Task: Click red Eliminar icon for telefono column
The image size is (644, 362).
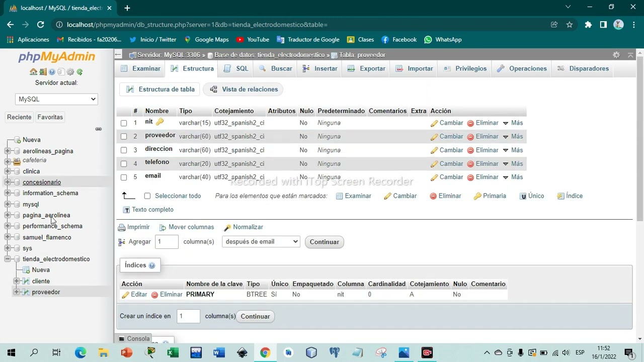Action: (470, 164)
